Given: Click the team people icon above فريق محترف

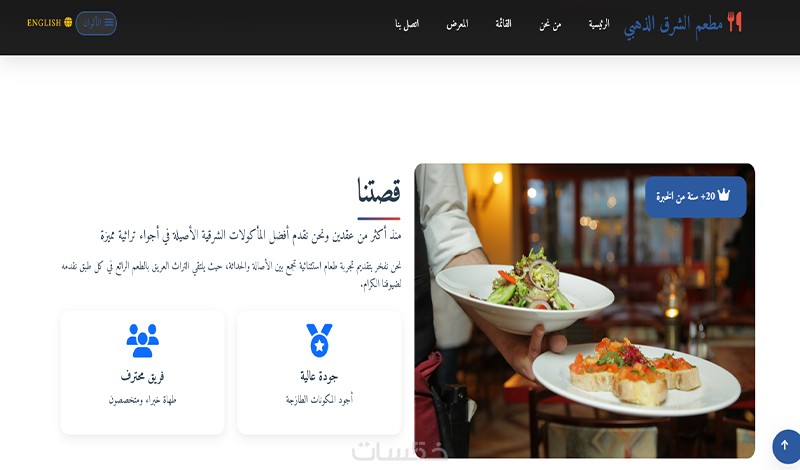Looking at the screenshot, I should (142, 340).
